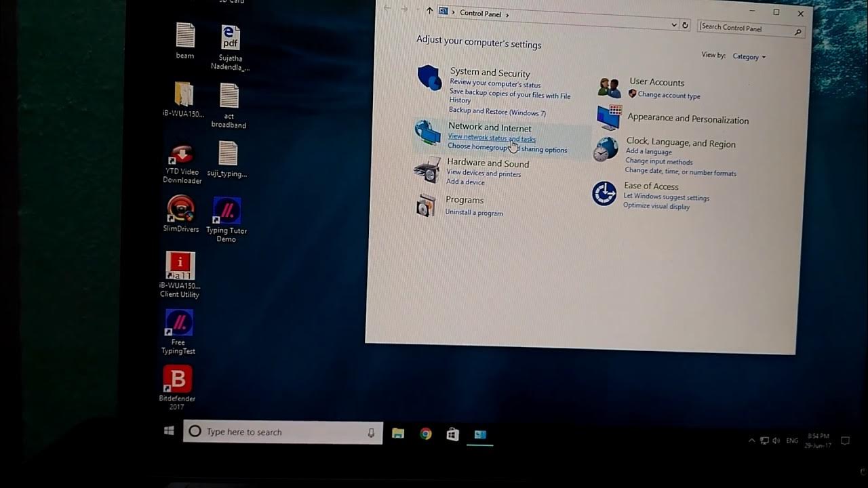Click the Control Panel taskbar button

pyautogui.click(x=480, y=435)
